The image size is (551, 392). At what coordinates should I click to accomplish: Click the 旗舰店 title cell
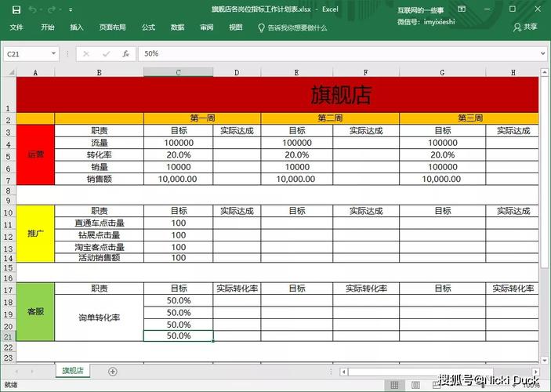pos(277,95)
